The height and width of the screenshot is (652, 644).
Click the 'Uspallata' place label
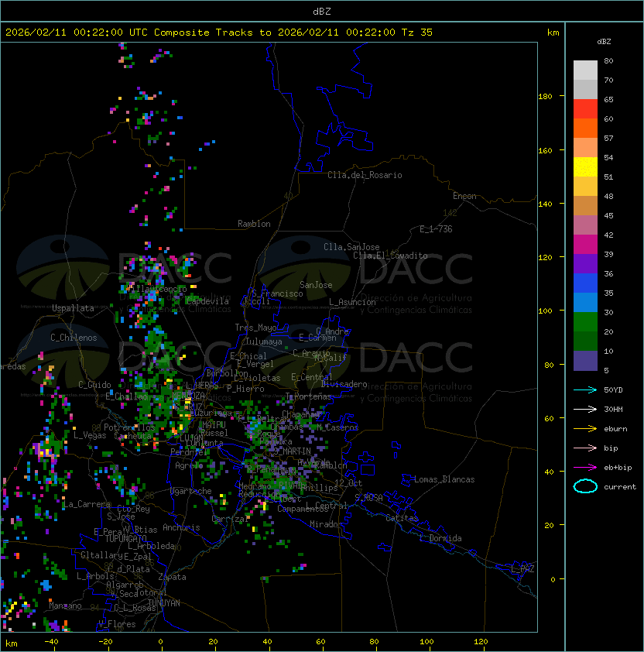coord(73,308)
